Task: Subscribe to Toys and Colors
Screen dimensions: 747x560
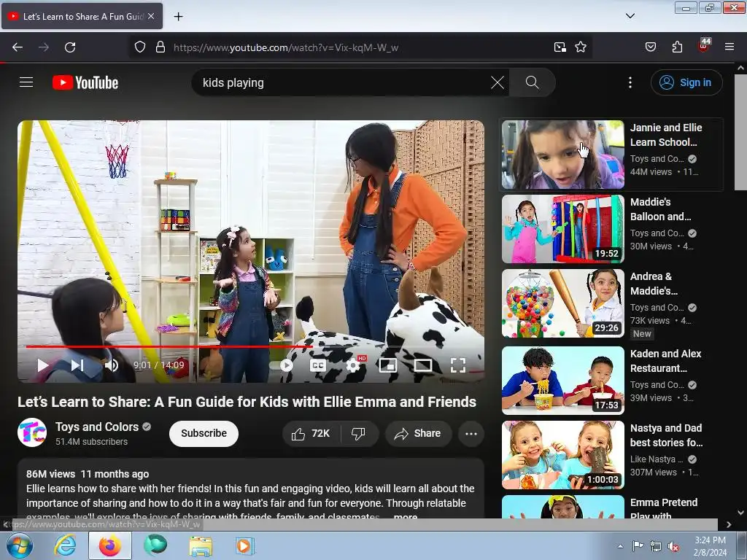Action: click(204, 433)
